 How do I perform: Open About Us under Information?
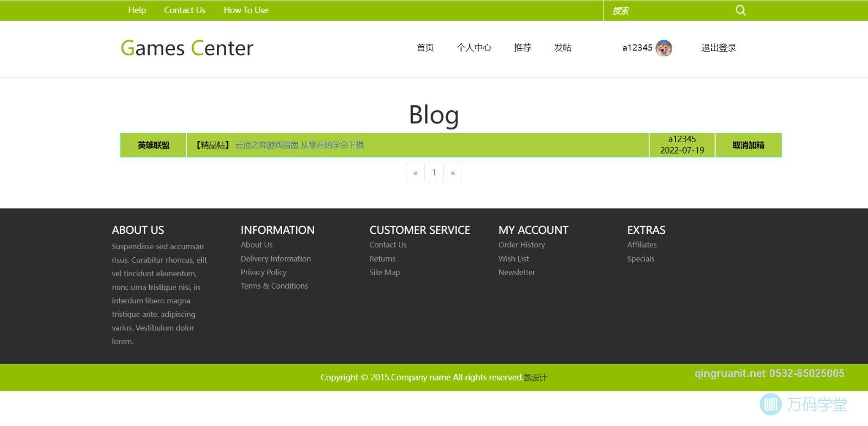[257, 245]
